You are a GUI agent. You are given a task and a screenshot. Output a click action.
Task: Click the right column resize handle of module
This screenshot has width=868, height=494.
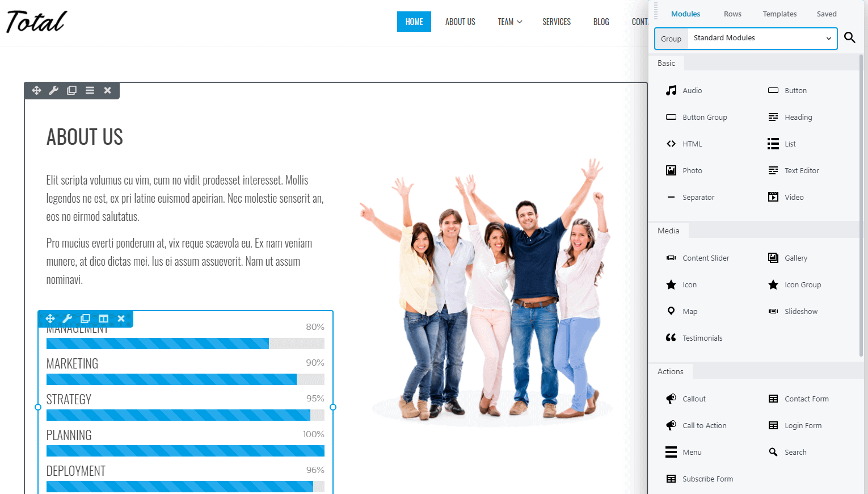pyautogui.click(x=333, y=407)
